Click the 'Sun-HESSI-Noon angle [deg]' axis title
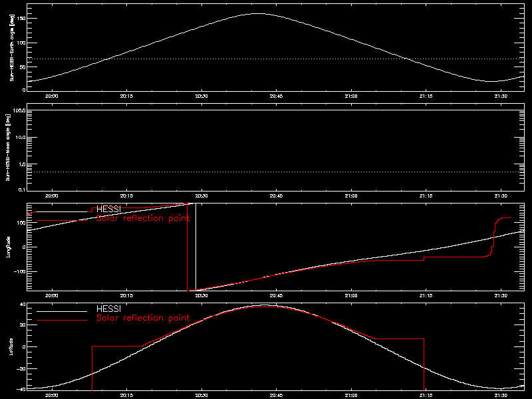532x399 pixels. point(9,147)
